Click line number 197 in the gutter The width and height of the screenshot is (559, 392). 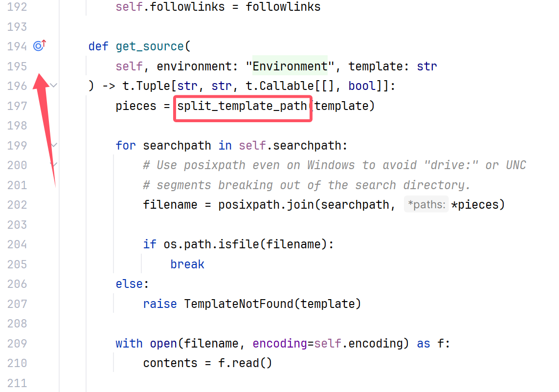point(17,106)
